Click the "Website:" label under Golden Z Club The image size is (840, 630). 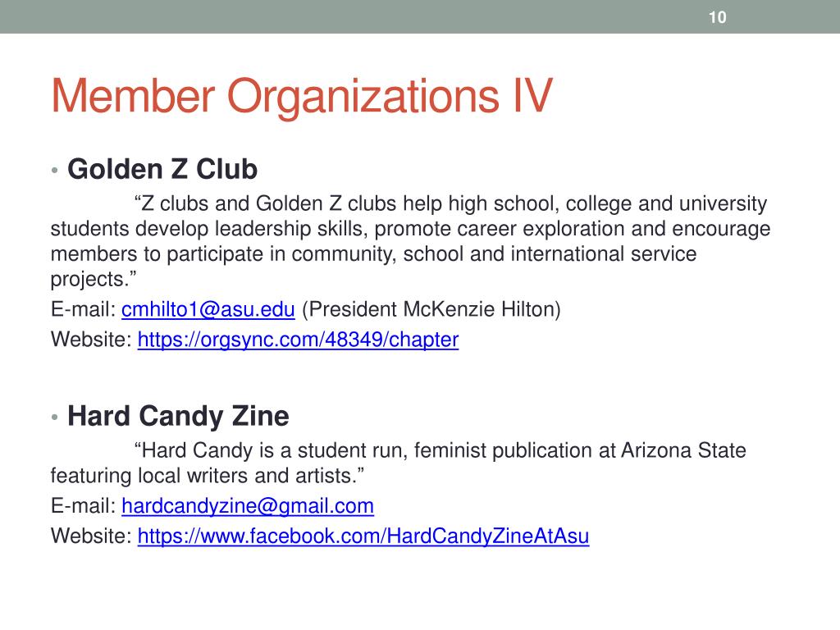click(91, 340)
